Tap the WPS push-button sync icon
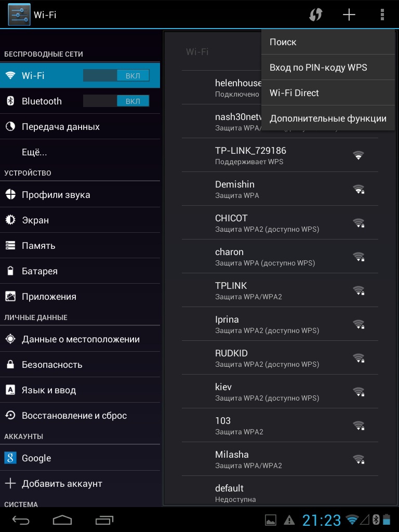This screenshot has height=532, width=399. pos(315,15)
